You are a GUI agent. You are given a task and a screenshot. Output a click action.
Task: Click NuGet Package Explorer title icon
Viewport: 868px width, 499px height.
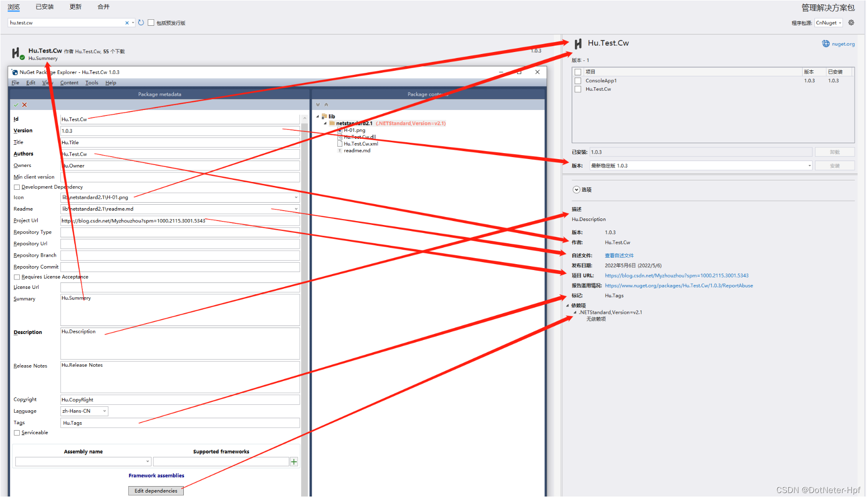15,72
